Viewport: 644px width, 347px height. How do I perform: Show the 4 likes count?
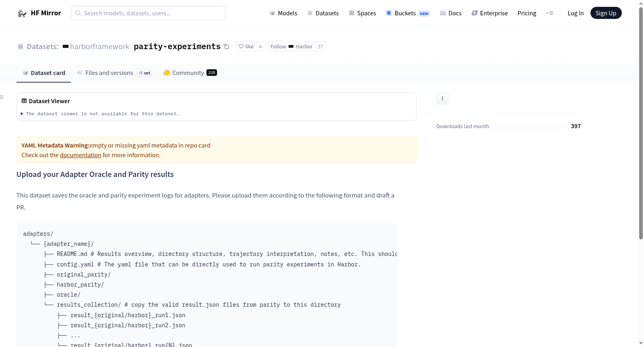(x=260, y=46)
